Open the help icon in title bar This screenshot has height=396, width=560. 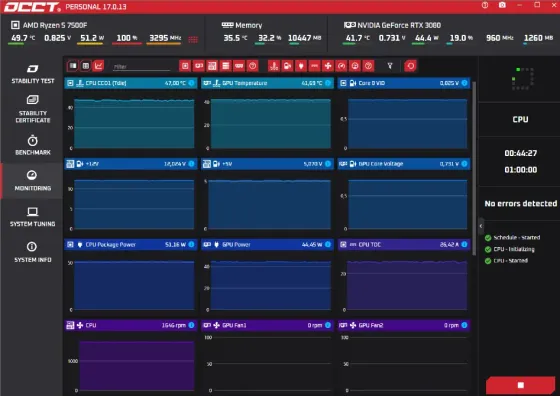point(485,5)
